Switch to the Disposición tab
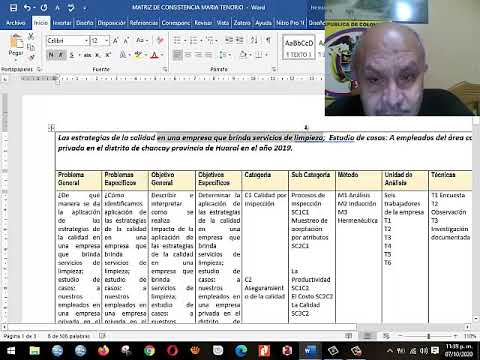The image size is (480, 360). coord(111,23)
